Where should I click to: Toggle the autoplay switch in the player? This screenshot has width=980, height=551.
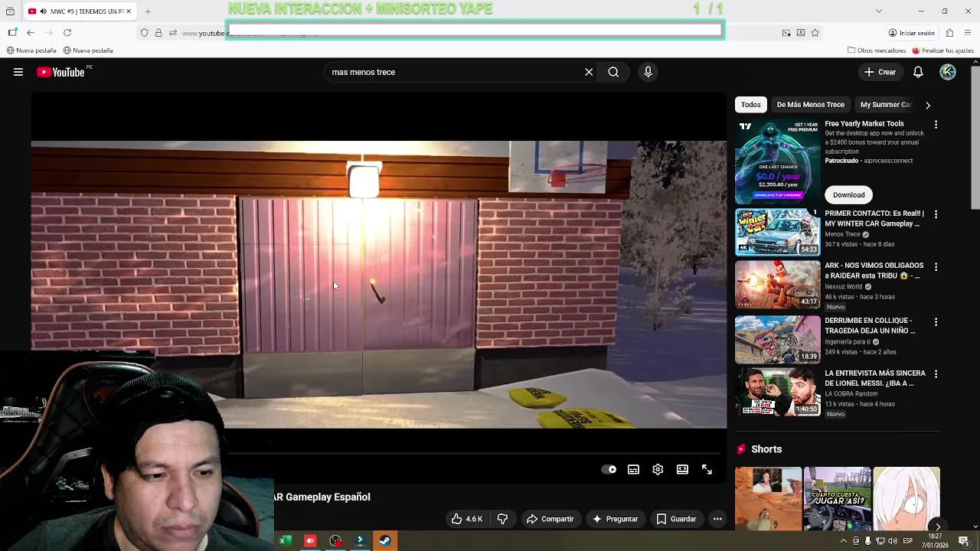[x=609, y=469]
